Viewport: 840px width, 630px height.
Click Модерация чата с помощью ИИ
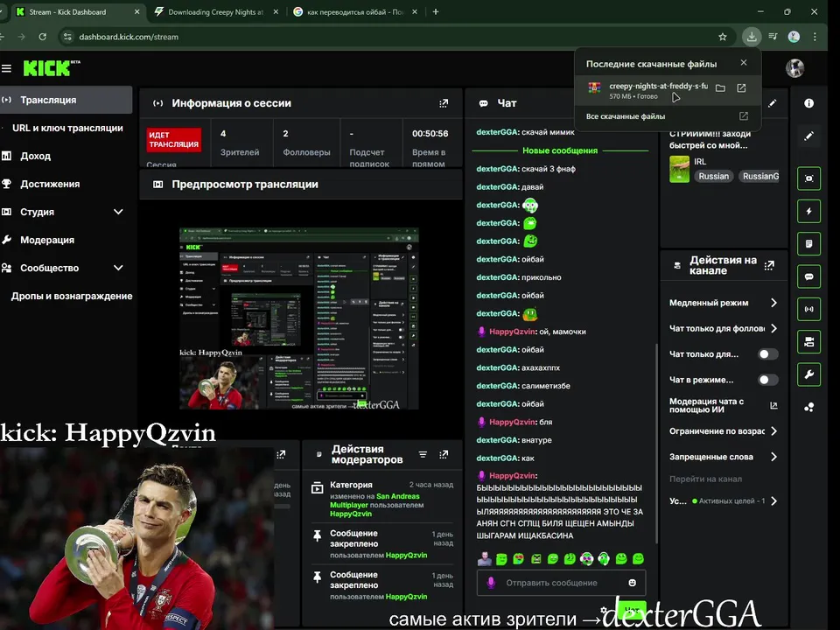pyautogui.click(x=724, y=405)
